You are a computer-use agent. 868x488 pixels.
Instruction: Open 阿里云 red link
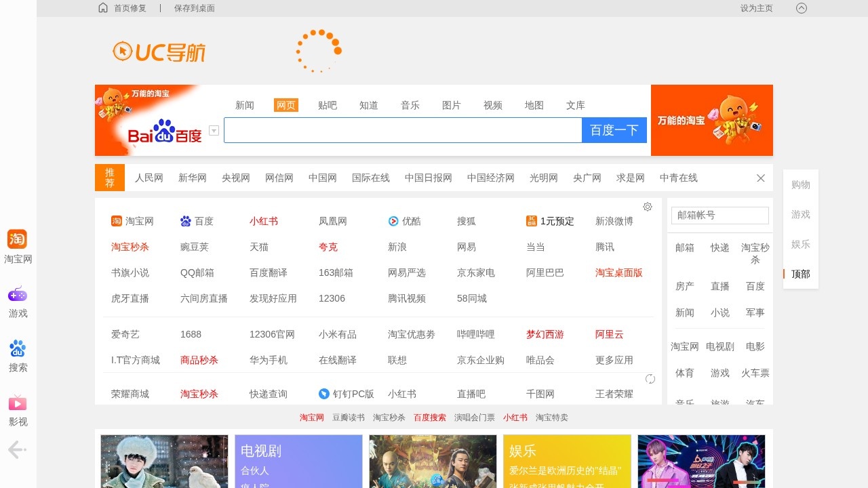pos(610,334)
